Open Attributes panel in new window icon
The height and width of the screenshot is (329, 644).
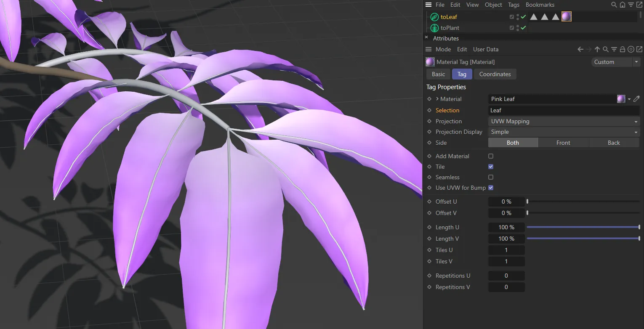click(639, 49)
